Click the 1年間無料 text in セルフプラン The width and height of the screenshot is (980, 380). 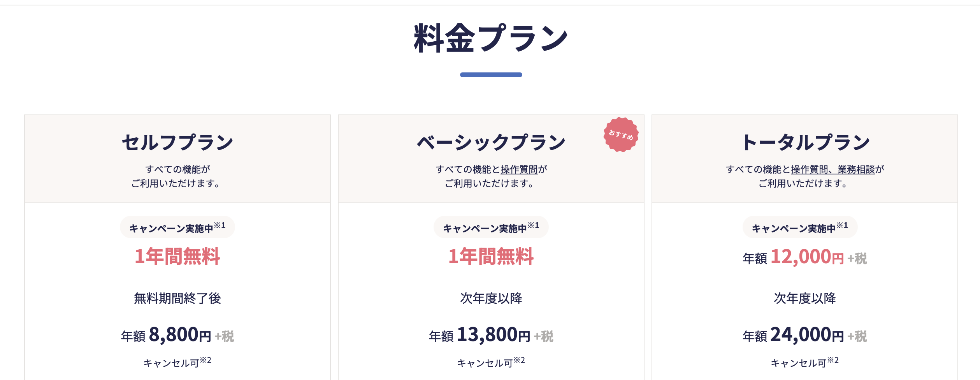(x=177, y=256)
